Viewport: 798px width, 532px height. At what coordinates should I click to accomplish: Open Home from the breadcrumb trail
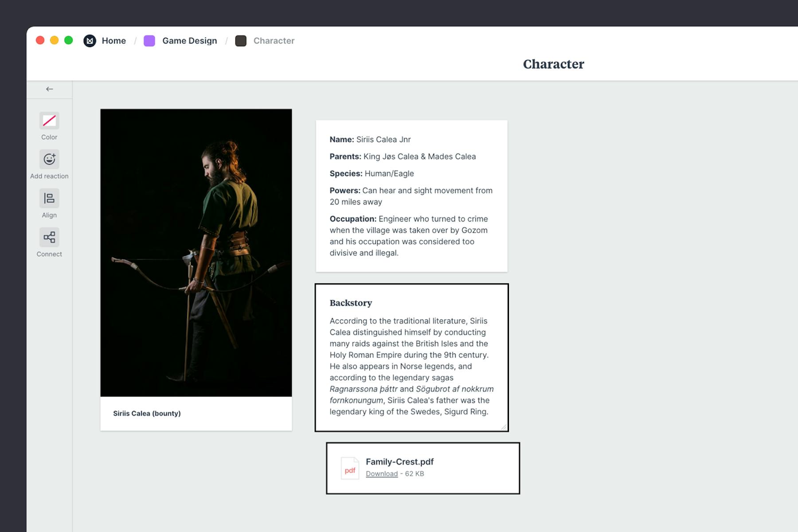[113, 40]
